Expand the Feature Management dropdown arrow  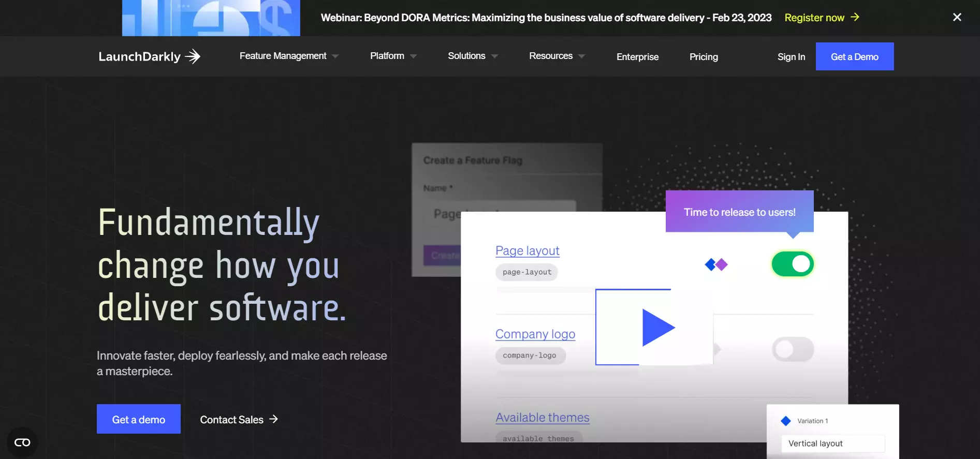(335, 56)
